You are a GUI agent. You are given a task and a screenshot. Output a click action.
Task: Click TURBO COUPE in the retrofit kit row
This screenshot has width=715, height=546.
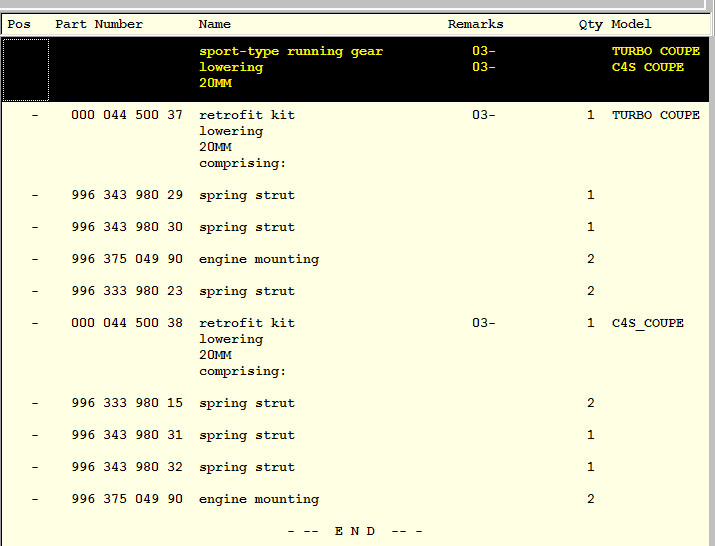[655, 115]
